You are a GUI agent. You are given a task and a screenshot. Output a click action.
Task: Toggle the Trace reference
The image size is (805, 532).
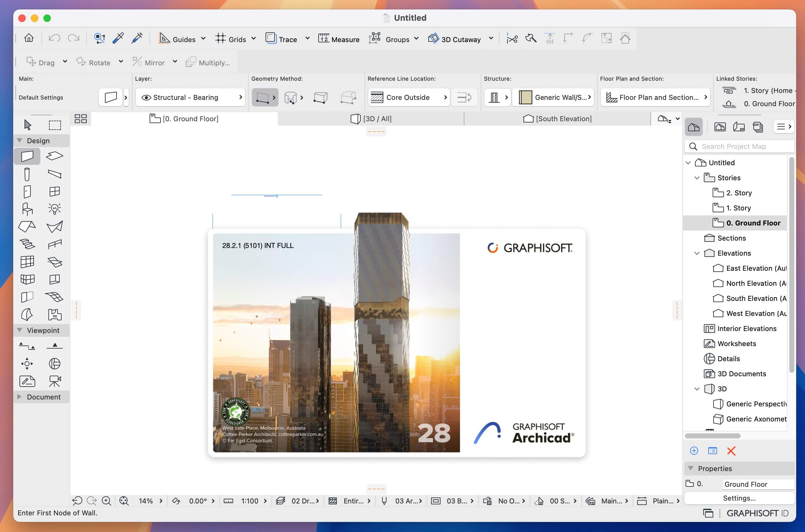click(x=281, y=39)
